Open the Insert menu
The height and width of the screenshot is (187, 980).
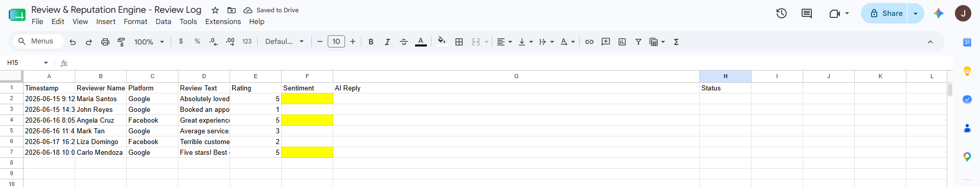(x=106, y=21)
